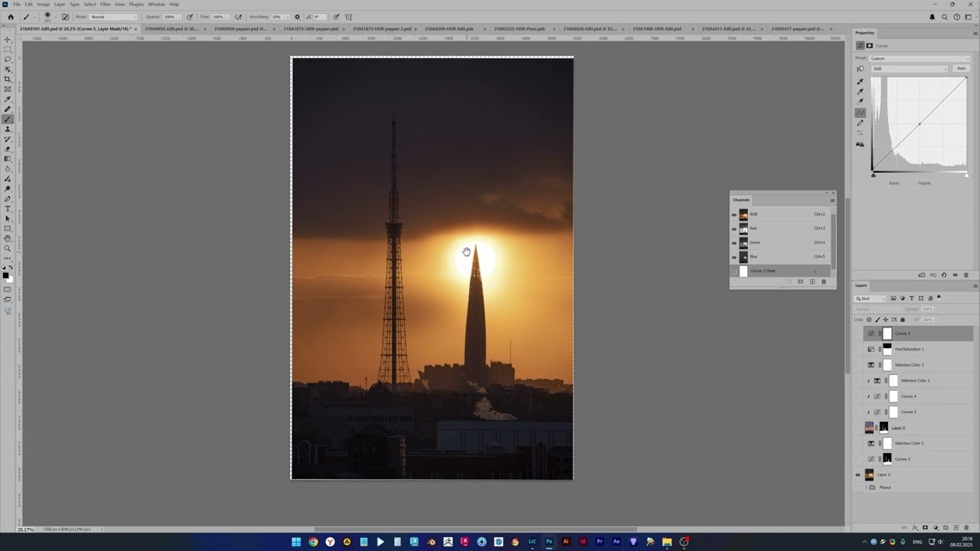The width and height of the screenshot is (980, 551).
Task: Choose the pencil draw-curve tool in Properties
Action: pyautogui.click(x=860, y=123)
